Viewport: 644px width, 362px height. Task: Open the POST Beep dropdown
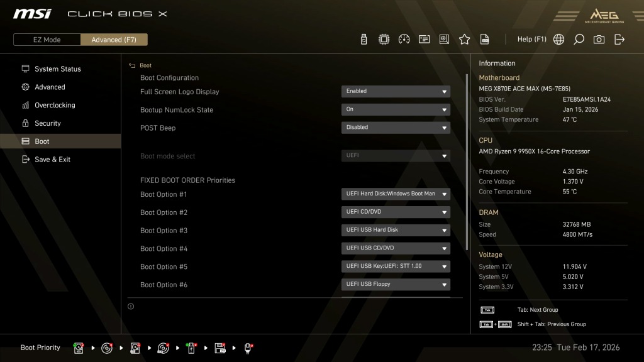coord(396,128)
